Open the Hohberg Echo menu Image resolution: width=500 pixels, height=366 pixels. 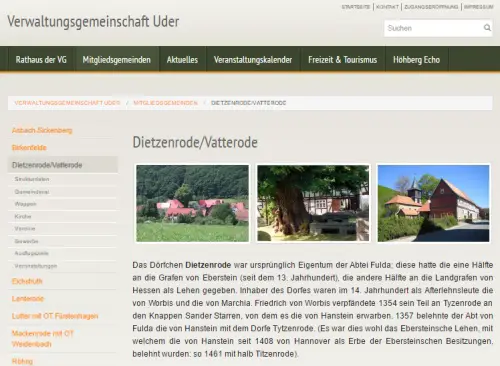pos(417,60)
